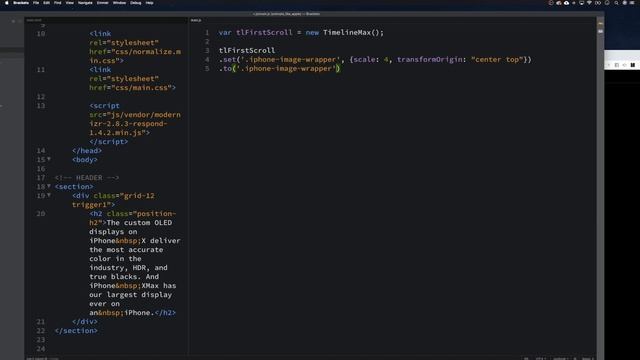Viewport: 640px width, 360px height.
Task: Click the '<!-- HEADER -->' comment
Action: pyautogui.click(x=87, y=177)
